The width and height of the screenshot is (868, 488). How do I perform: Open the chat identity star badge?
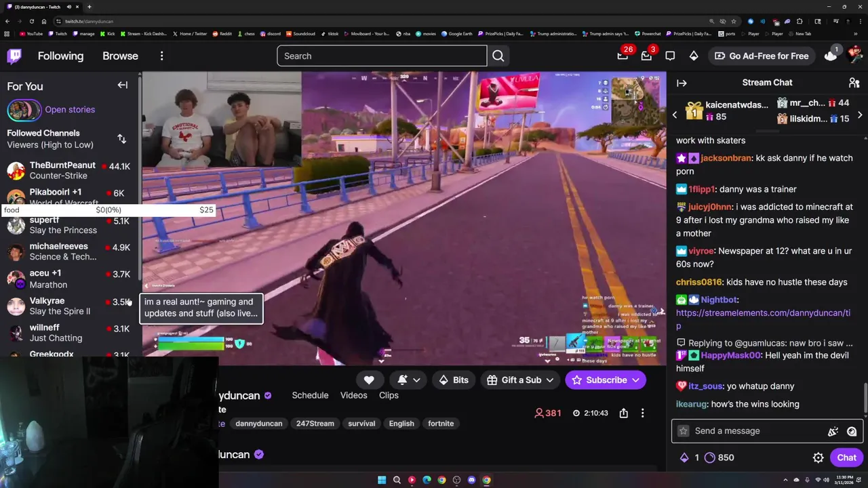coord(684,431)
